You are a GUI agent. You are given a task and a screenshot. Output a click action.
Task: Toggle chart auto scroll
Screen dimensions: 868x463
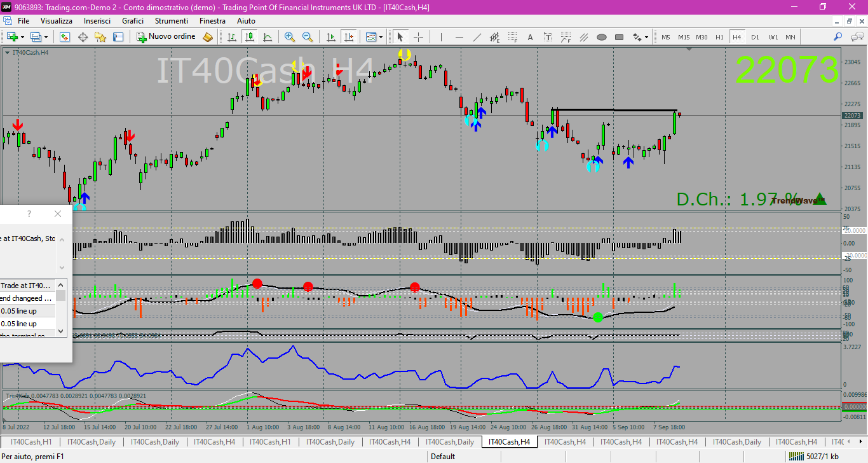(330, 37)
